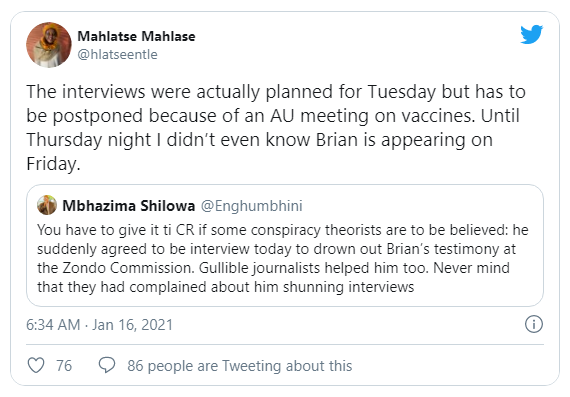
Task: Open "86 people are Tweeting about this"
Action: (x=240, y=366)
